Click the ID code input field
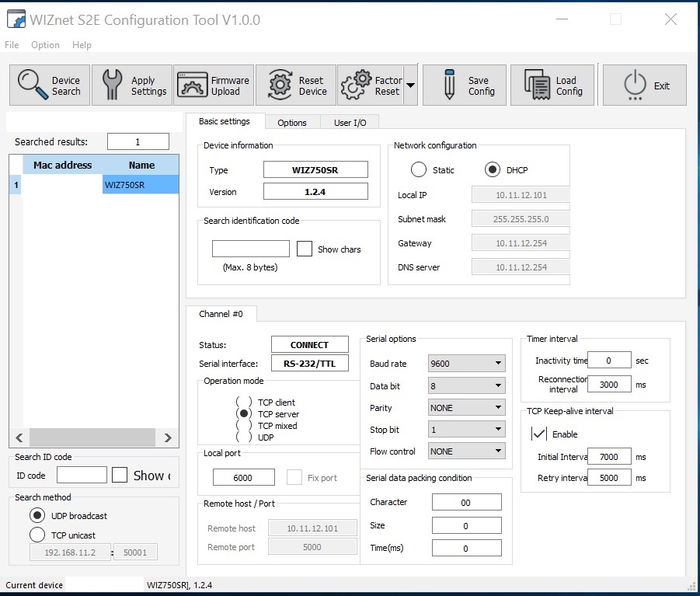The height and width of the screenshot is (596, 700). tap(82, 475)
